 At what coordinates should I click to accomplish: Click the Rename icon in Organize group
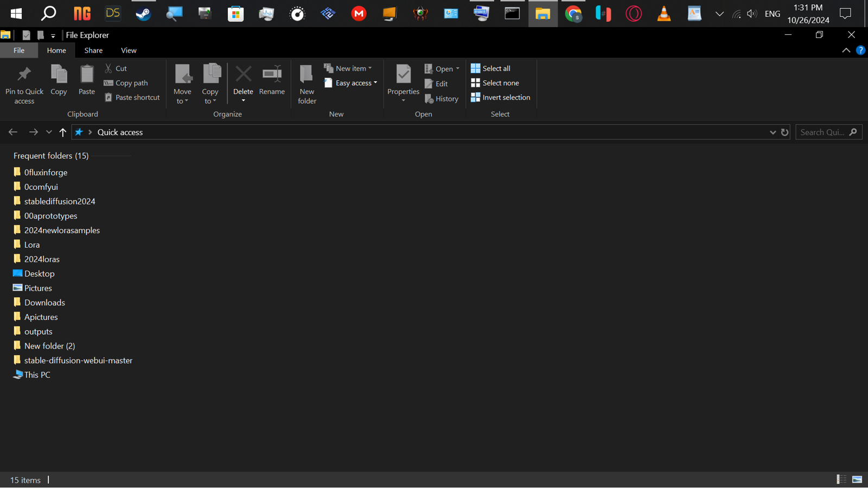(272, 74)
